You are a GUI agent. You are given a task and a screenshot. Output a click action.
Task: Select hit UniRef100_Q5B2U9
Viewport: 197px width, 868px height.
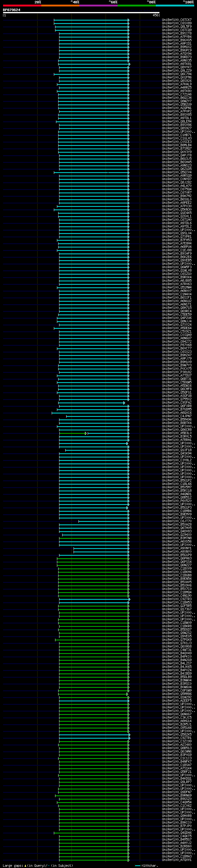[177, 104]
